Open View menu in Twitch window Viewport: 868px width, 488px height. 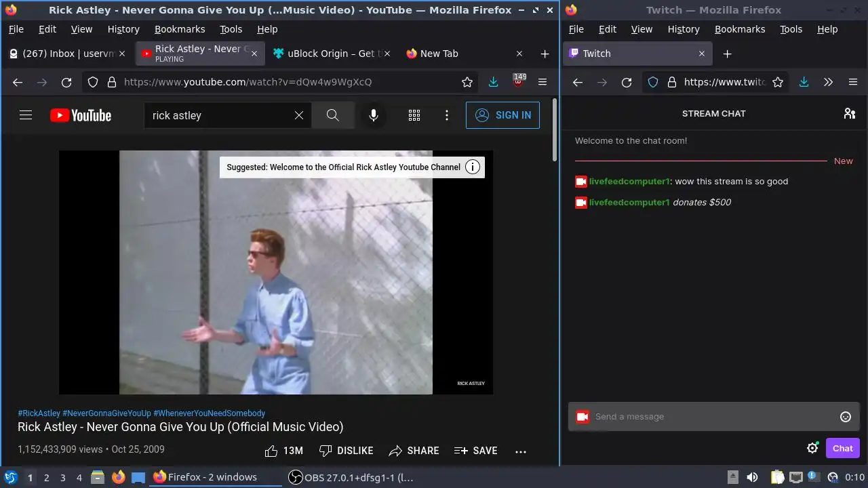point(642,29)
